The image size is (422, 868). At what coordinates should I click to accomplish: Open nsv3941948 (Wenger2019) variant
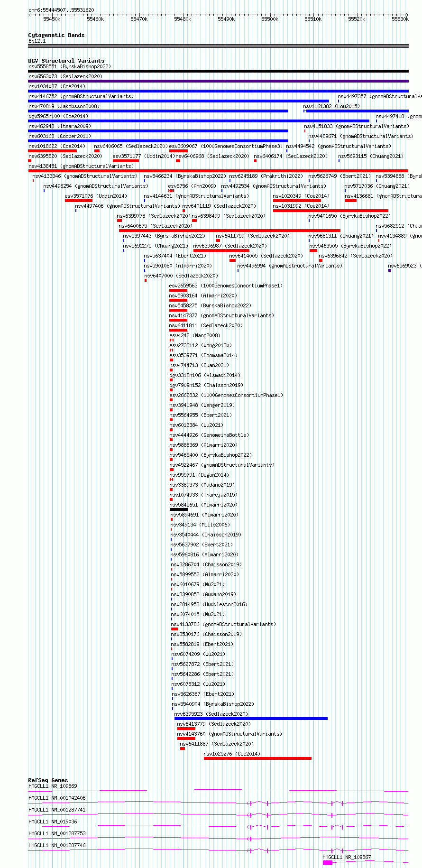(202, 405)
